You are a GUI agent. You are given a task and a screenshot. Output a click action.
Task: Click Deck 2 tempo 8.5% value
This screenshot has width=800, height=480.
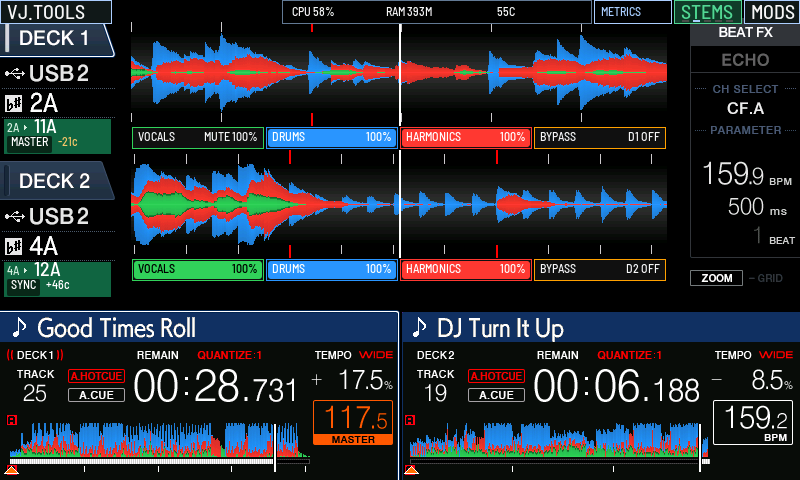(772, 381)
